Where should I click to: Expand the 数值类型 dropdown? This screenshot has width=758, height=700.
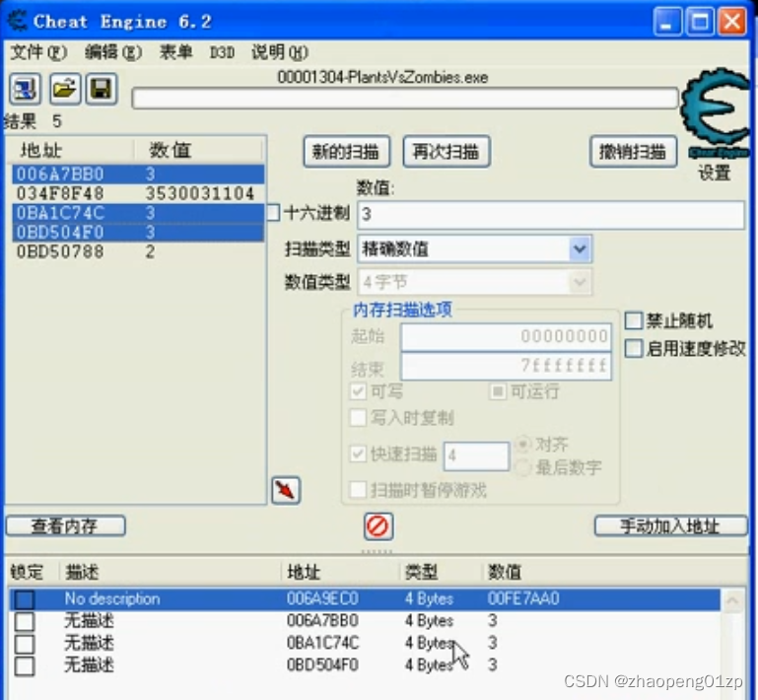(x=580, y=282)
